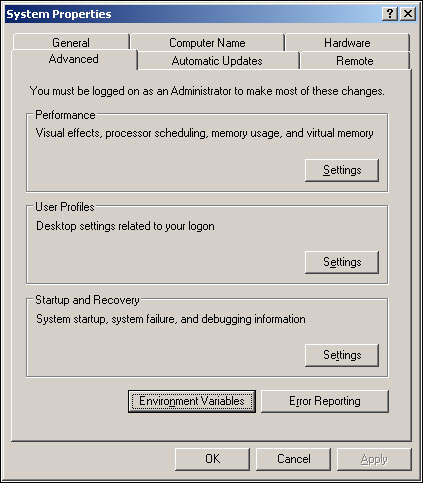Confirm with the OK button
Viewport: 423px width, 483px height.
[212, 459]
